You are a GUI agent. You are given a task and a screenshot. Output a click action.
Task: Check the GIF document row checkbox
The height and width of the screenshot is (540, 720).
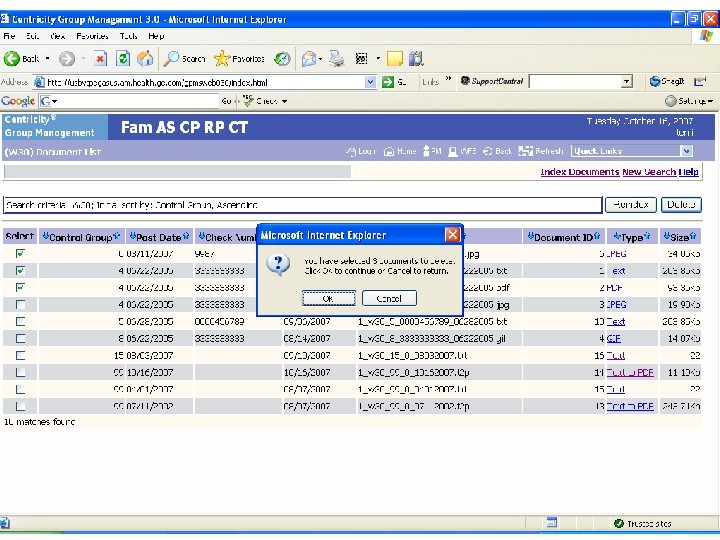click(20, 338)
